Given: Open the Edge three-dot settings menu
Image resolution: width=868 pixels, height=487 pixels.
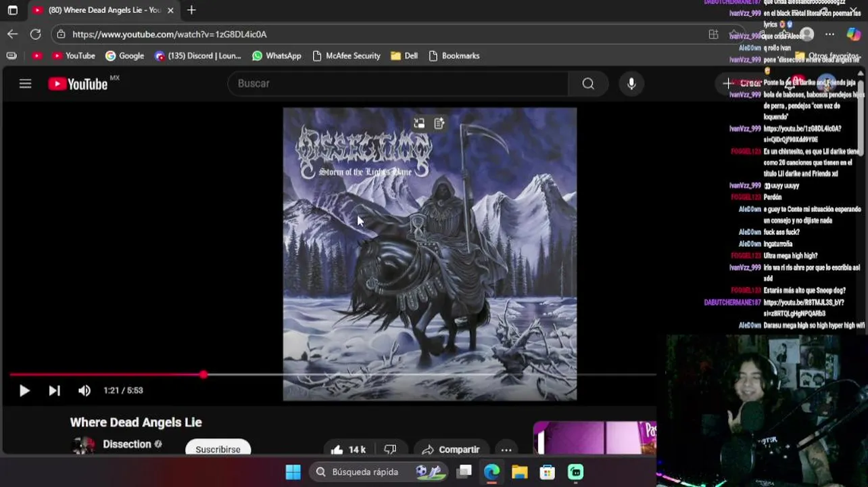Looking at the screenshot, I should 829,34.
